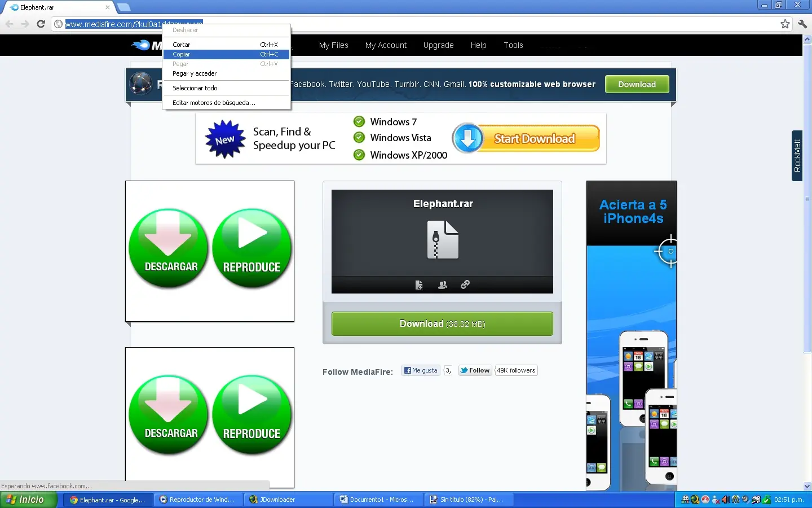The image size is (812, 508).
Task: Bookmark the page with the star icon
Action: pos(785,24)
